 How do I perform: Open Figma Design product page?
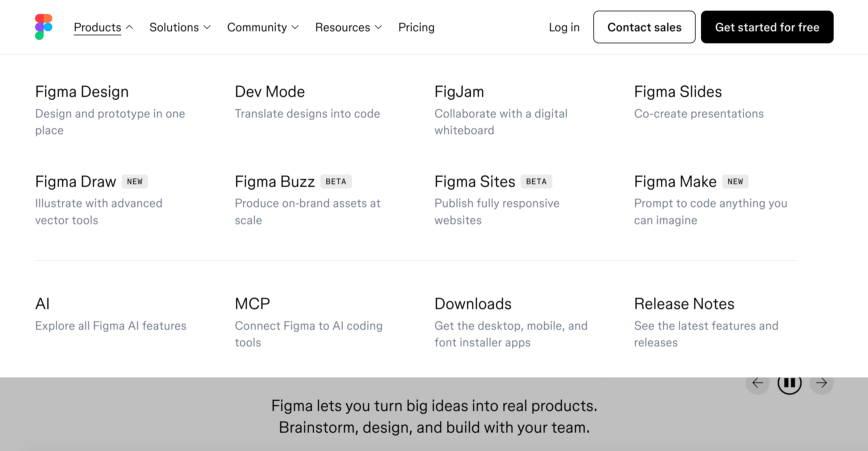coord(82,92)
